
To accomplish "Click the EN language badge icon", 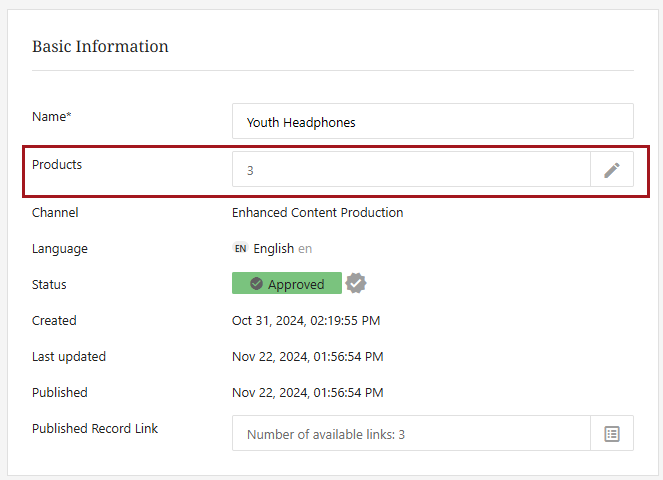I will tap(241, 249).
